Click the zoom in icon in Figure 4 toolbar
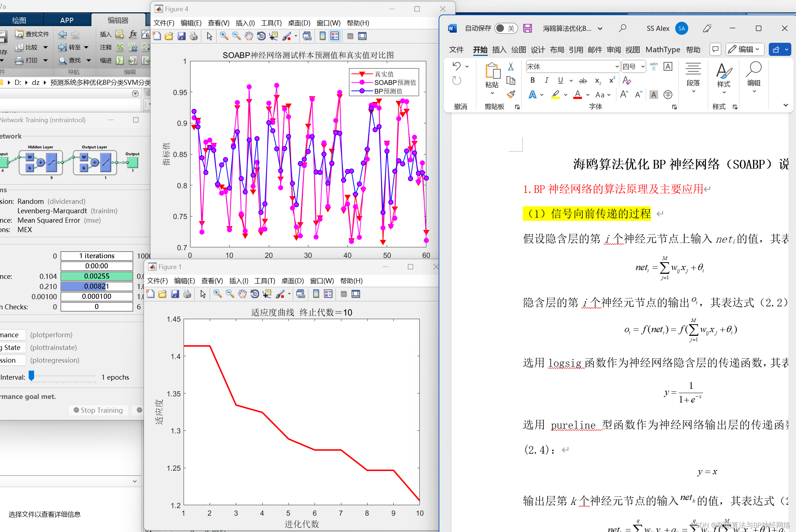The width and height of the screenshot is (796, 532). click(x=224, y=36)
